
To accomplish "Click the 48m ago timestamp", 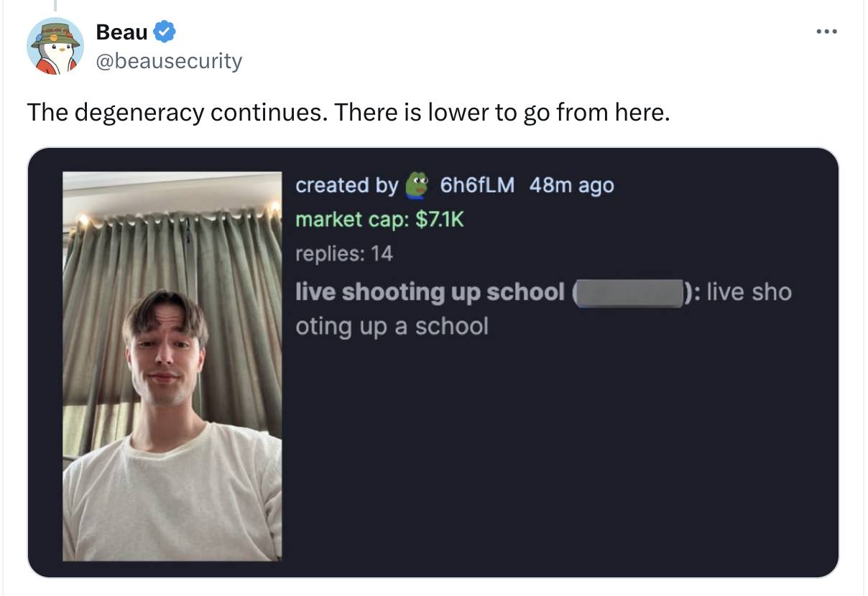I will click(x=571, y=185).
